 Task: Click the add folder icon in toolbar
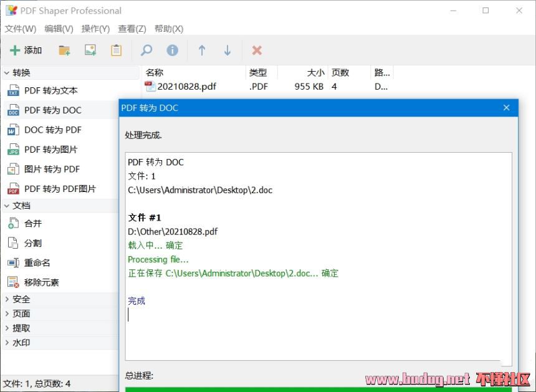pyautogui.click(x=64, y=50)
